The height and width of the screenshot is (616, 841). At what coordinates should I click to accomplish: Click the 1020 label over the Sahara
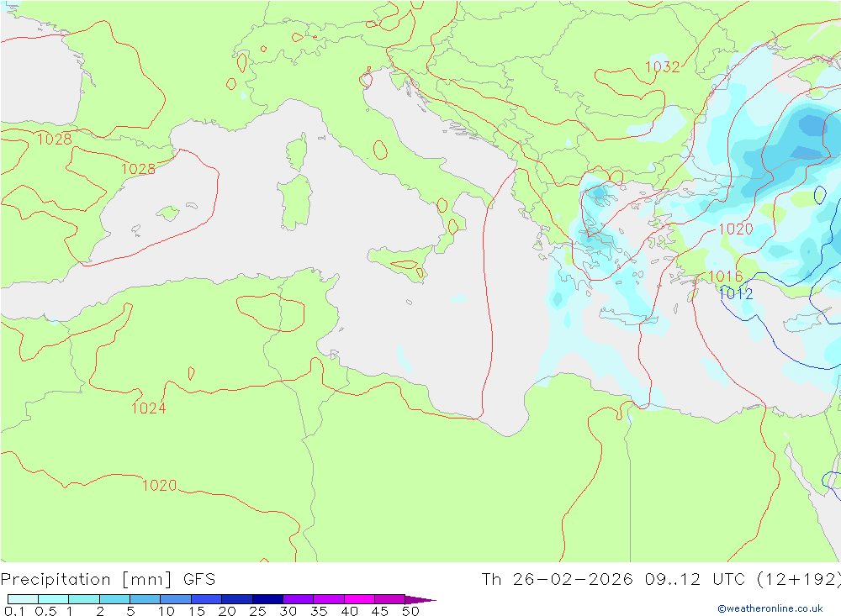pyautogui.click(x=159, y=486)
